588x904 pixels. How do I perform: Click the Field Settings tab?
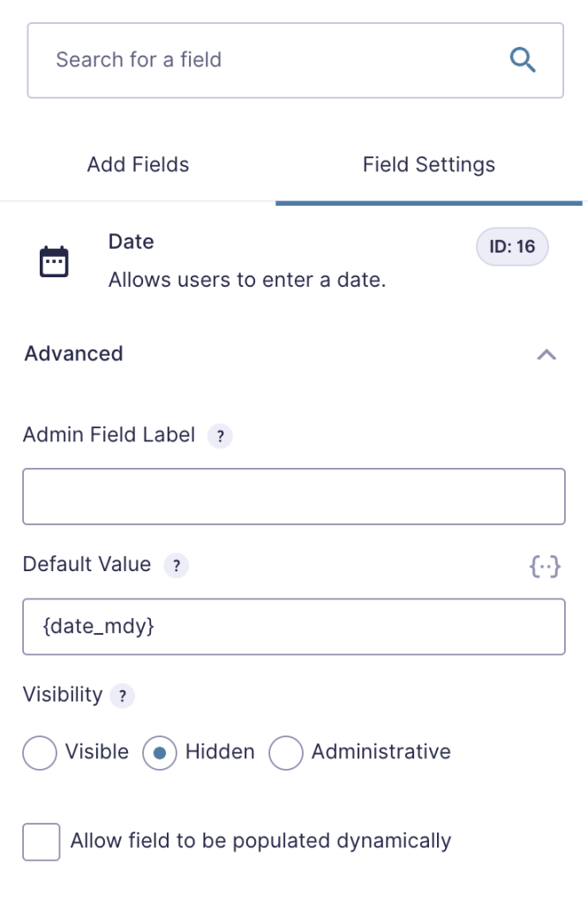pyautogui.click(x=429, y=164)
